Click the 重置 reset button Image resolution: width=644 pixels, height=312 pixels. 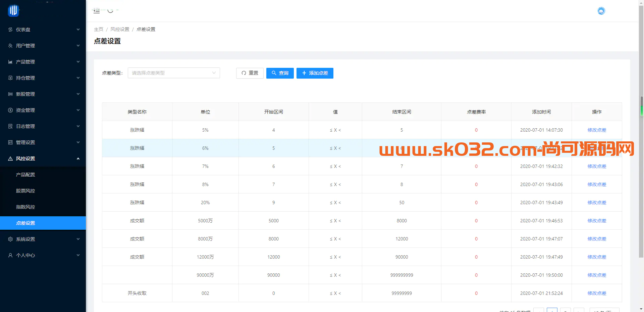pos(250,73)
